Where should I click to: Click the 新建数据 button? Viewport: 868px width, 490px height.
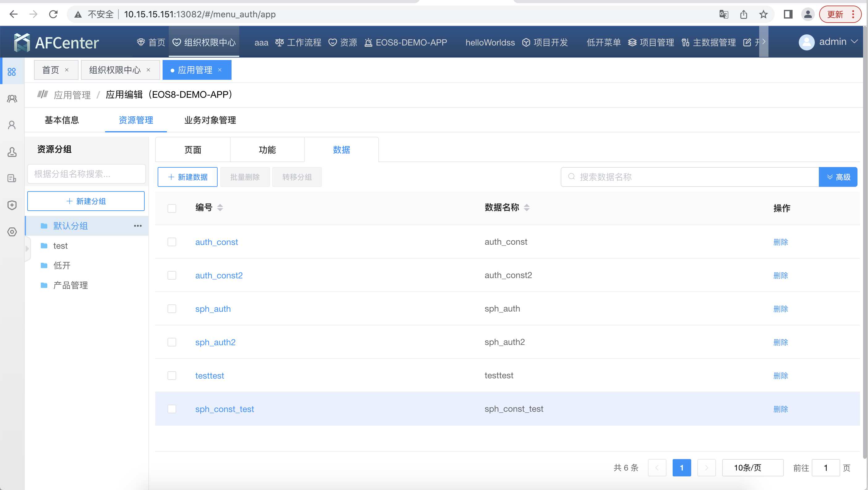pyautogui.click(x=187, y=177)
